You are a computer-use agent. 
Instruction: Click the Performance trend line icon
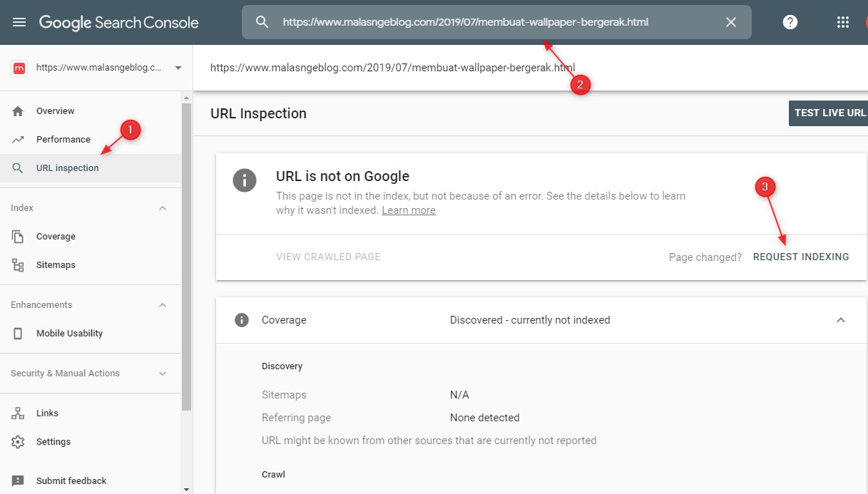[x=18, y=140]
